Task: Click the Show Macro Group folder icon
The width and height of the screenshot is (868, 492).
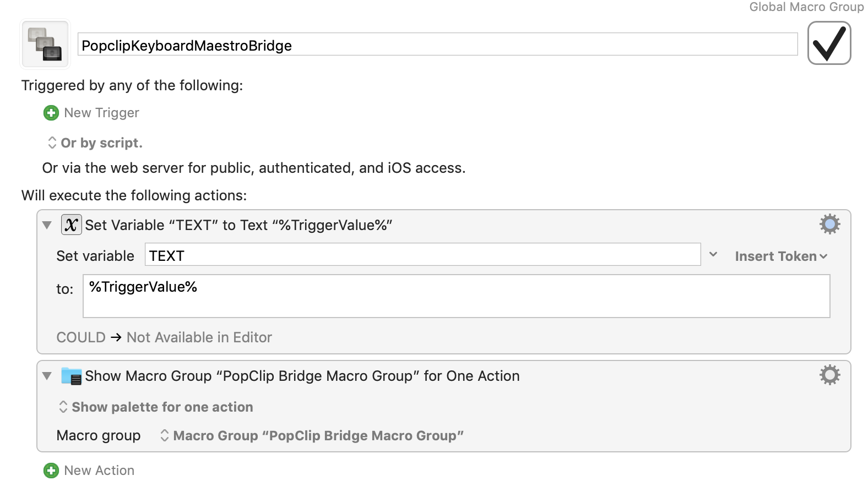Action: pyautogui.click(x=71, y=376)
